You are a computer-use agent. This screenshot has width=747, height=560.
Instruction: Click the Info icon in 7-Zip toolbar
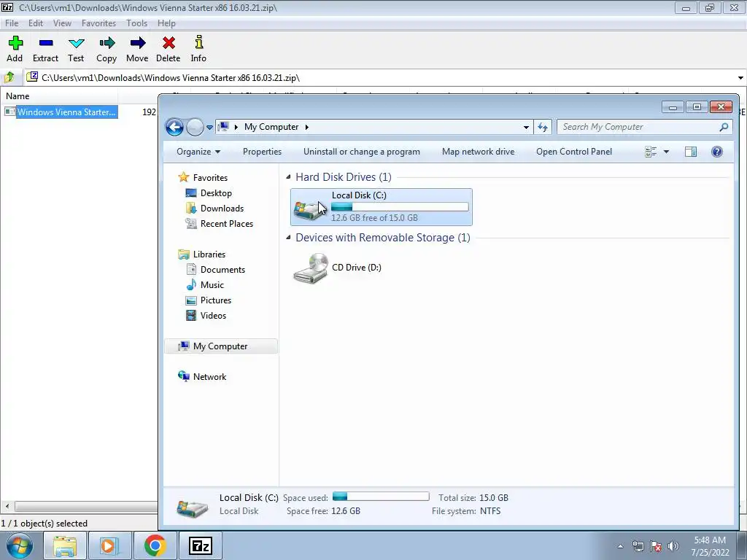click(x=199, y=43)
